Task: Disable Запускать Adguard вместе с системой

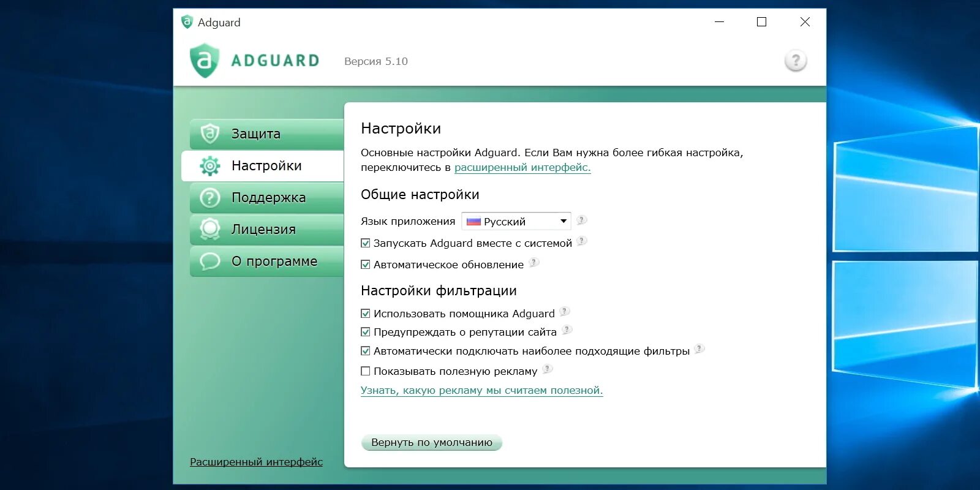Action: 366,243
